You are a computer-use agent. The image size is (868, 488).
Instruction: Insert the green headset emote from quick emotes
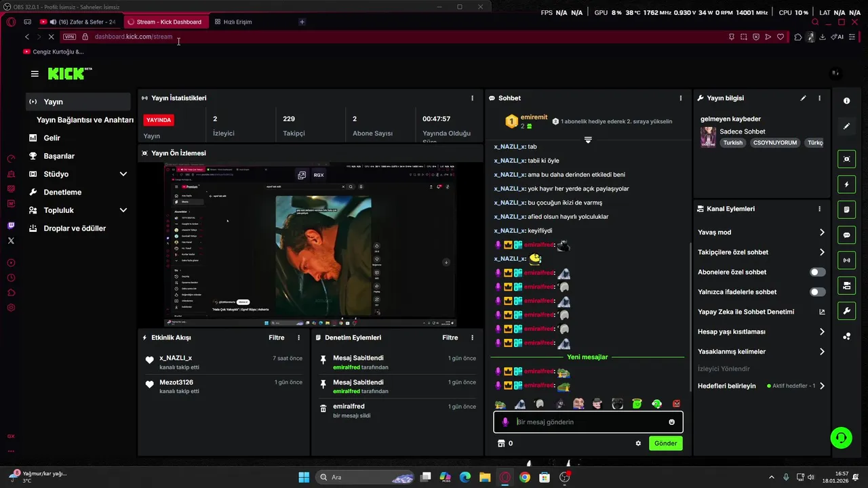pos(656,404)
